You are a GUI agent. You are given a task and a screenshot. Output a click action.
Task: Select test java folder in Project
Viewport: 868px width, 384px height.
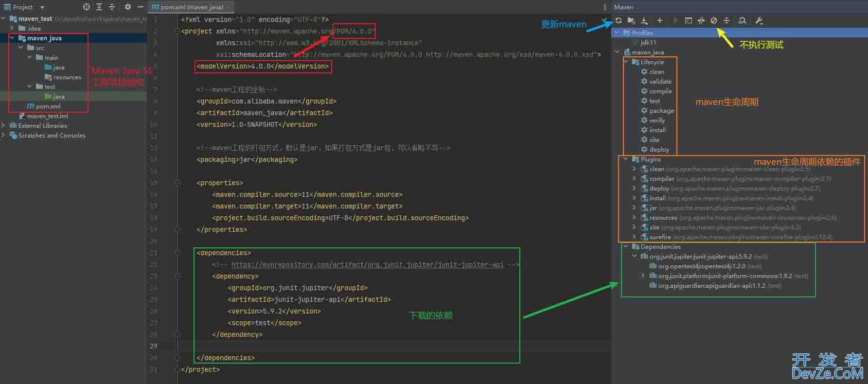[x=54, y=96]
